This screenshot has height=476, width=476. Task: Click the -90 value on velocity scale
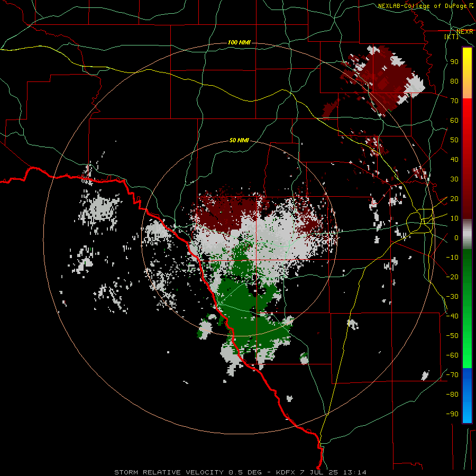tap(452, 414)
